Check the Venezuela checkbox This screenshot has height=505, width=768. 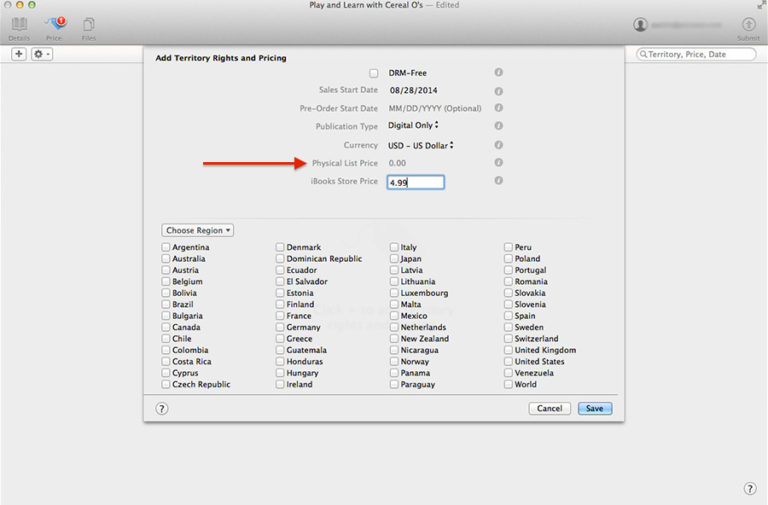tap(508, 373)
